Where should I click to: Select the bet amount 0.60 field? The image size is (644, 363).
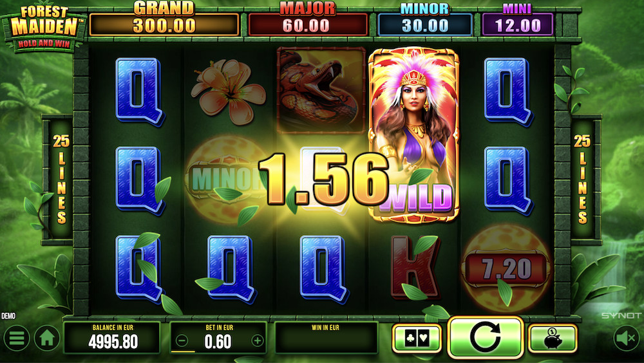click(218, 337)
